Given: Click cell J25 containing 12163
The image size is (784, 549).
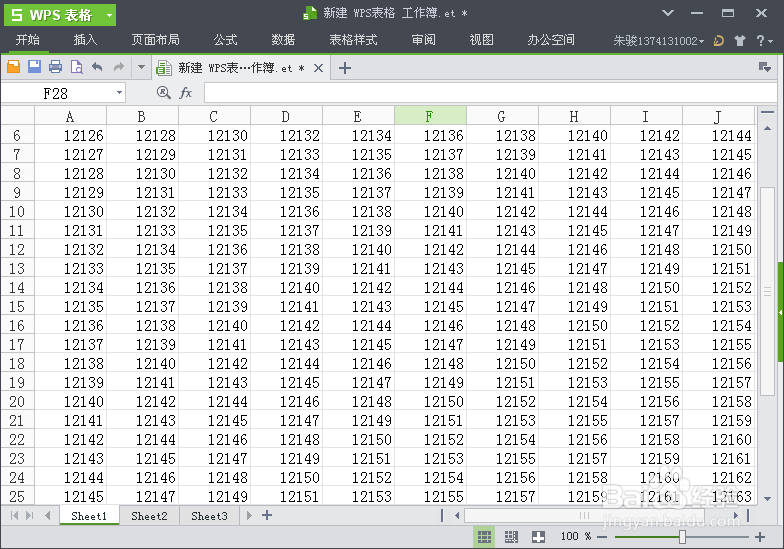Looking at the screenshot, I should point(718,496).
